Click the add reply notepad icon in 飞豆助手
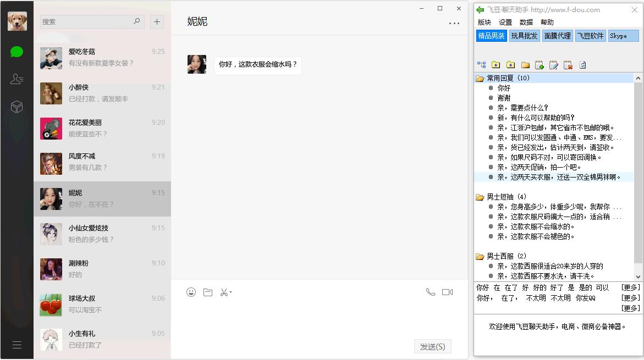This screenshot has width=644, height=360. (x=539, y=64)
